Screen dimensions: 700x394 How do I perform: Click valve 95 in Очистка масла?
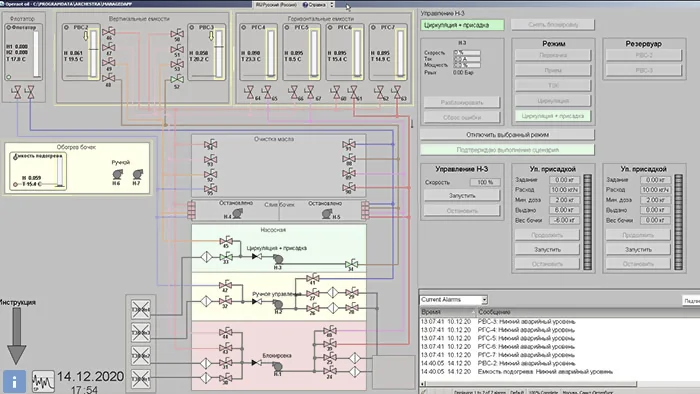[210, 189]
